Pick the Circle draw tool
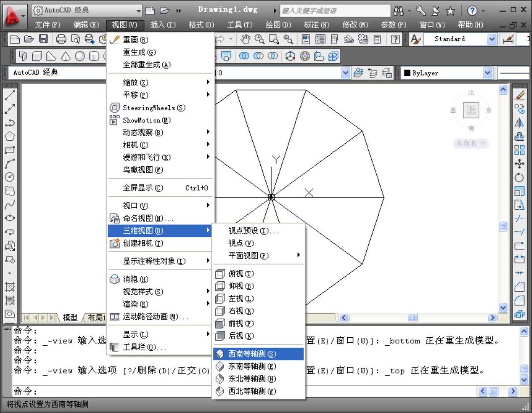This screenshot has width=532, height=413. [x=9, y=177]
